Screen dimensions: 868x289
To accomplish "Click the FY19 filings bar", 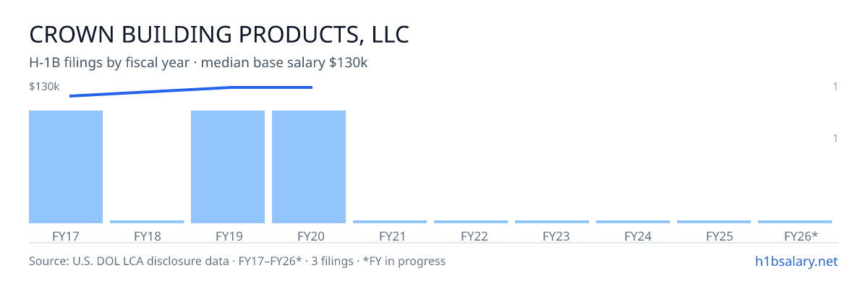I will click(x=228, y=167).
